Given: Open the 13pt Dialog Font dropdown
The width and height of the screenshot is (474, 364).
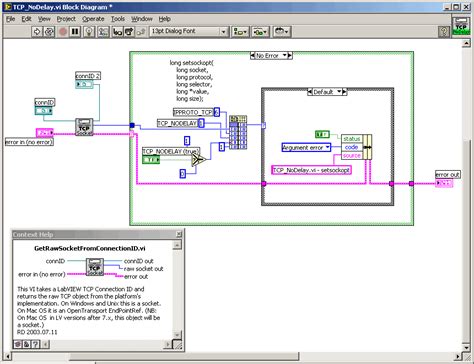Looking at the screenshot, I should pyautogui.click(x=189, y=32).
